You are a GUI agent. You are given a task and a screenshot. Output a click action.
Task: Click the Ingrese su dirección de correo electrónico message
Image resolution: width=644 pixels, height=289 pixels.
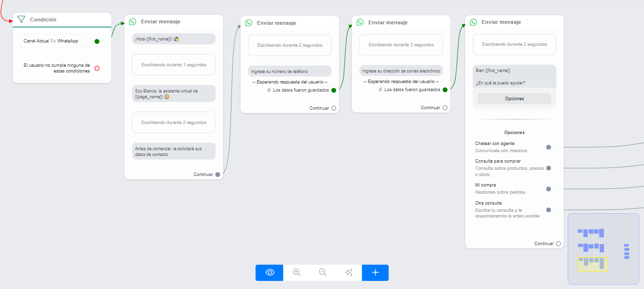coord(401,71)
